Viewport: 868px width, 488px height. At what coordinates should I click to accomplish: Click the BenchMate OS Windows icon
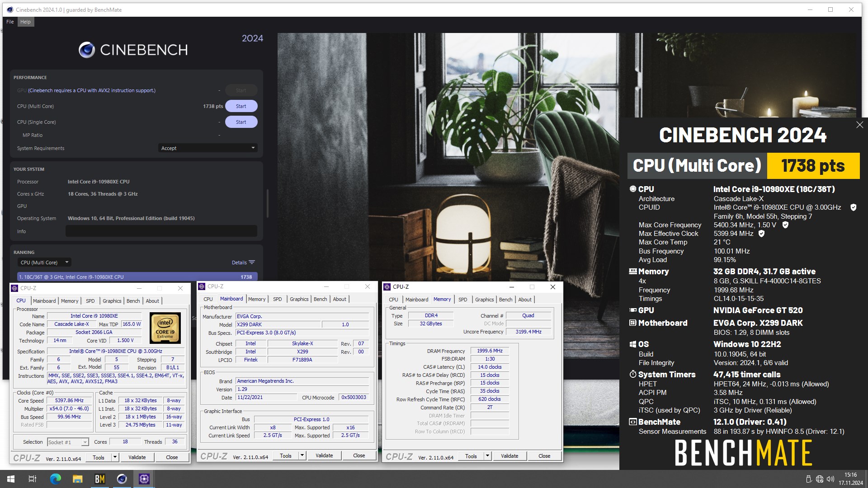click(633, 344)
